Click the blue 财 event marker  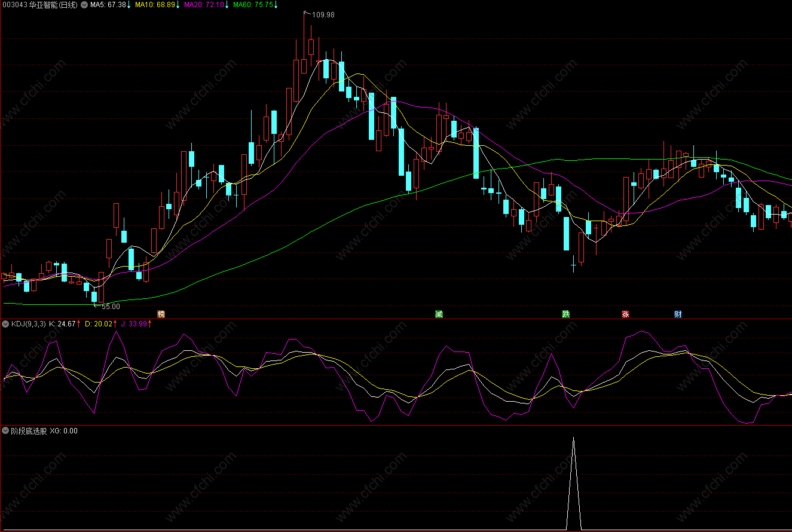678,314
